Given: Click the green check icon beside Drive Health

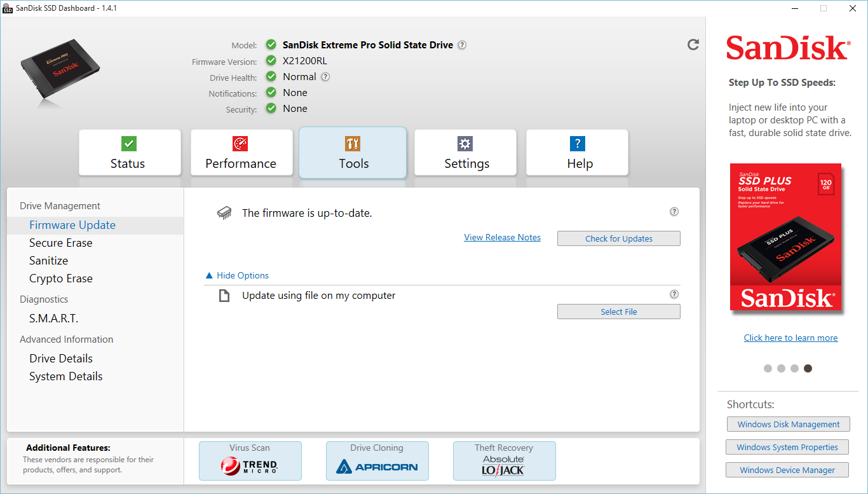Looking at the screenshot, I should pyautogui.click(x=271, y=77).
